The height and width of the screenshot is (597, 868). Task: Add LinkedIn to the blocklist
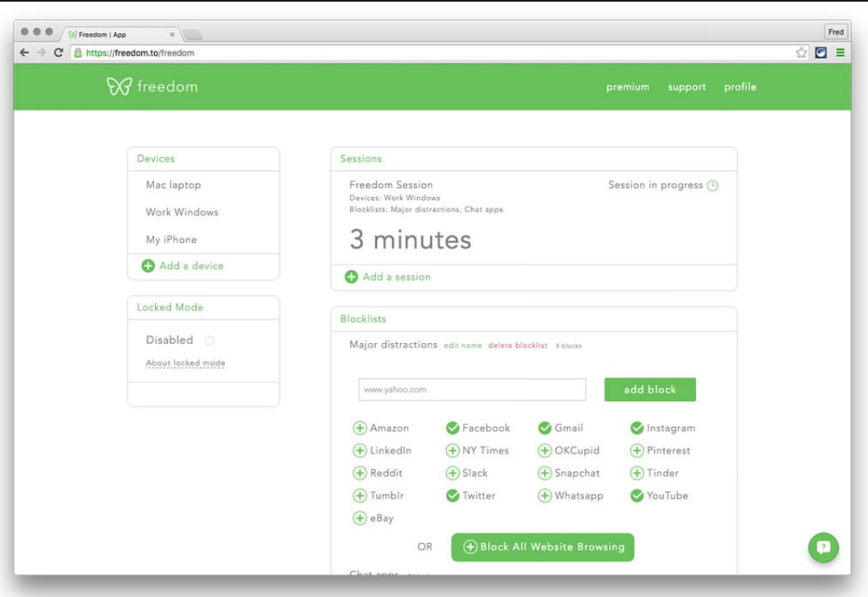click(360, 451)
